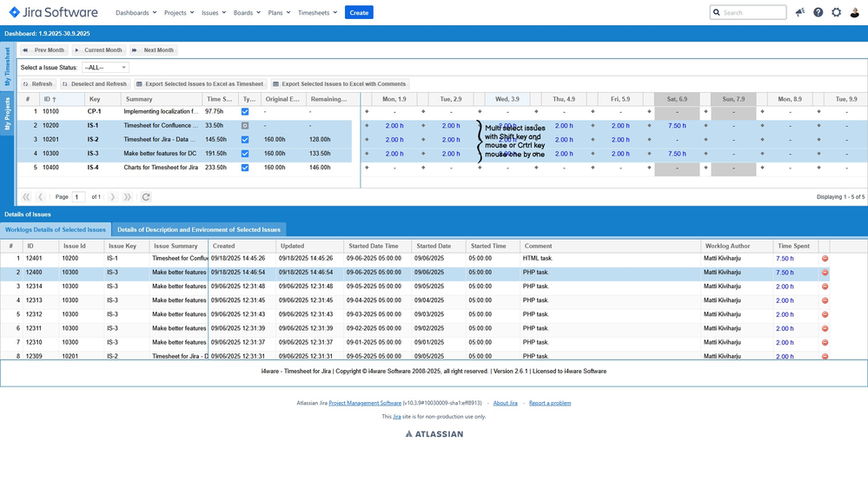Delete worklog 12401 with red icon

point(825,259)
